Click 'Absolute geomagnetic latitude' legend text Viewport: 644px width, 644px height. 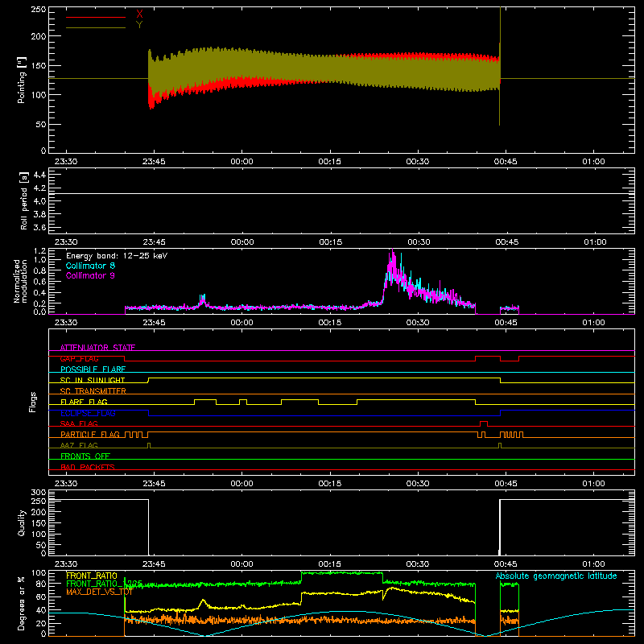(556, 576)
